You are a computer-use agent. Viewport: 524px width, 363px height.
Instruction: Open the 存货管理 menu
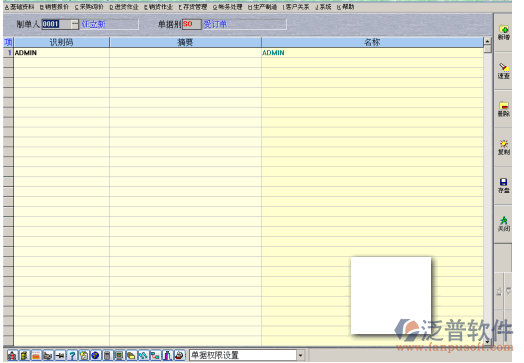click(x=193, y=7)
